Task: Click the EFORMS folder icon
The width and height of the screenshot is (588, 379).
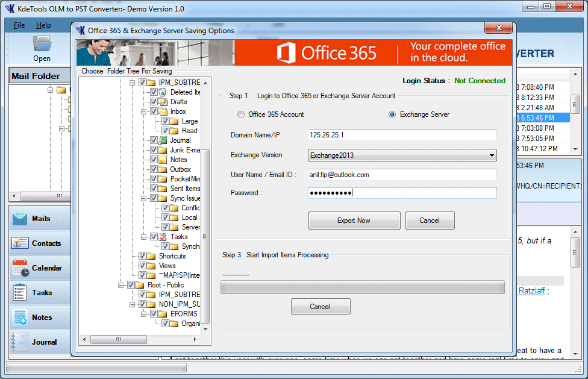Action: (x=163, y=314)
